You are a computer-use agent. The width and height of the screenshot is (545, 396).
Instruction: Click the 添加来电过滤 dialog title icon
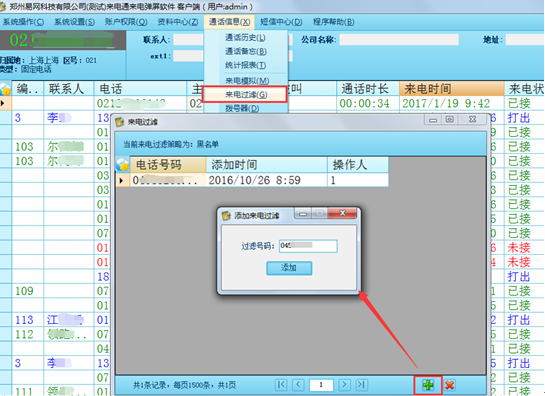coord(226,216)
